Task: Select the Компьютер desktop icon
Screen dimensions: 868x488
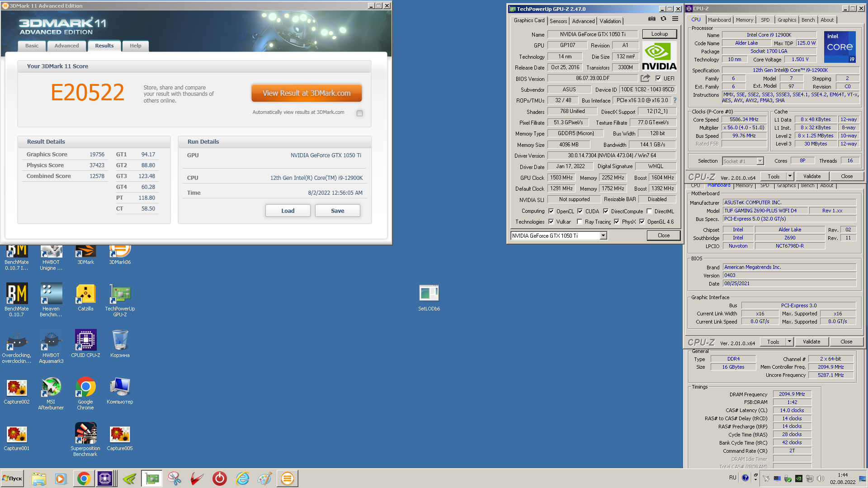Action: (x=120, y=391)
